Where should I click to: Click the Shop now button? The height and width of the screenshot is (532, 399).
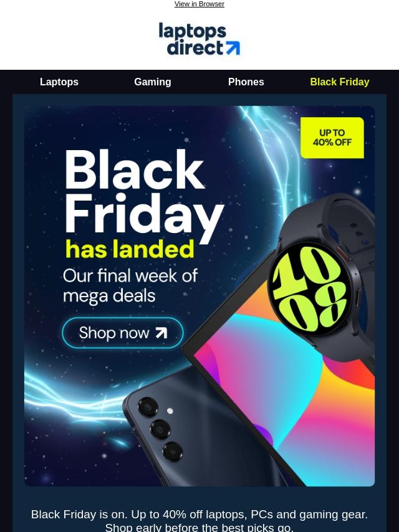point(123,333)
